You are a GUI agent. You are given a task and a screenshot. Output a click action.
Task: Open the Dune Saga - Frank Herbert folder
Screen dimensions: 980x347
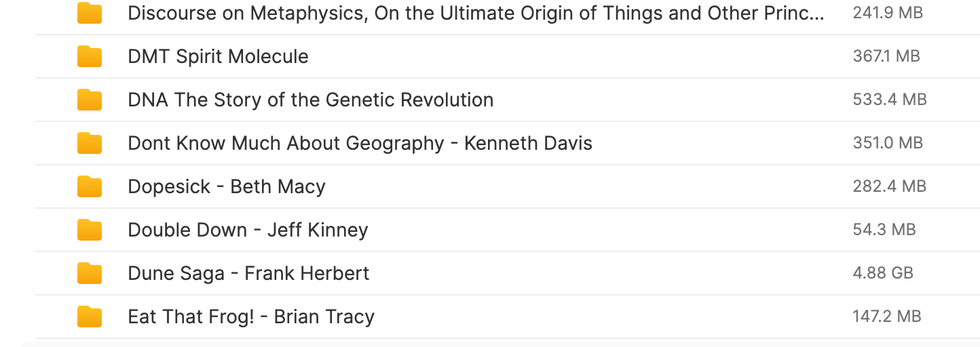click(248, 273)
